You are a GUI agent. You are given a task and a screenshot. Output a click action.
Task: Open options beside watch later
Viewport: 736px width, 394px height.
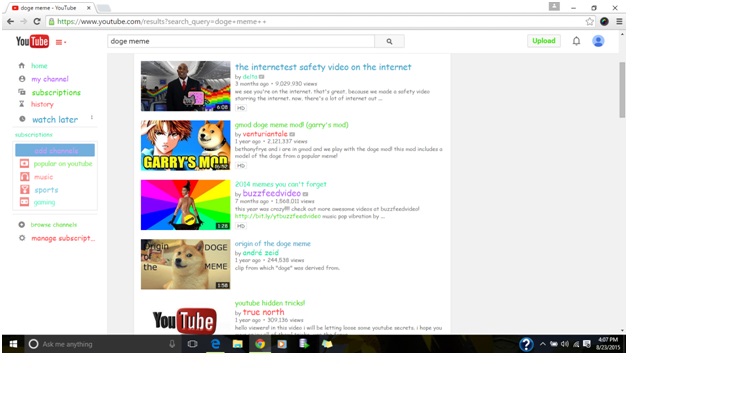click(92, 117)
